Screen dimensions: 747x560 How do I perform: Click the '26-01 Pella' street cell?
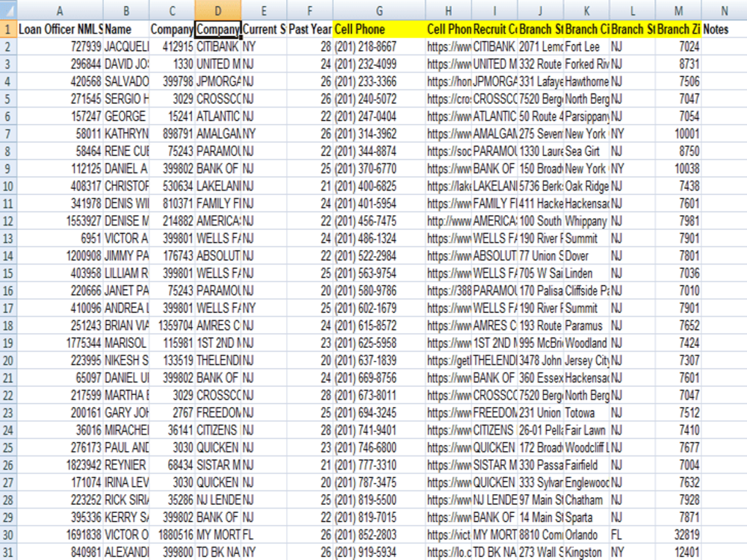541,431
